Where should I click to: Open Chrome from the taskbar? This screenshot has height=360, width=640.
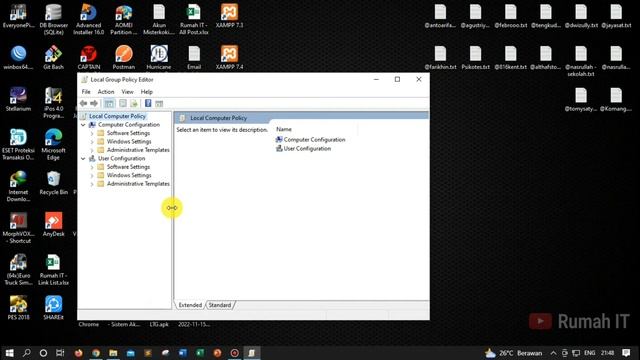point(96,353)
